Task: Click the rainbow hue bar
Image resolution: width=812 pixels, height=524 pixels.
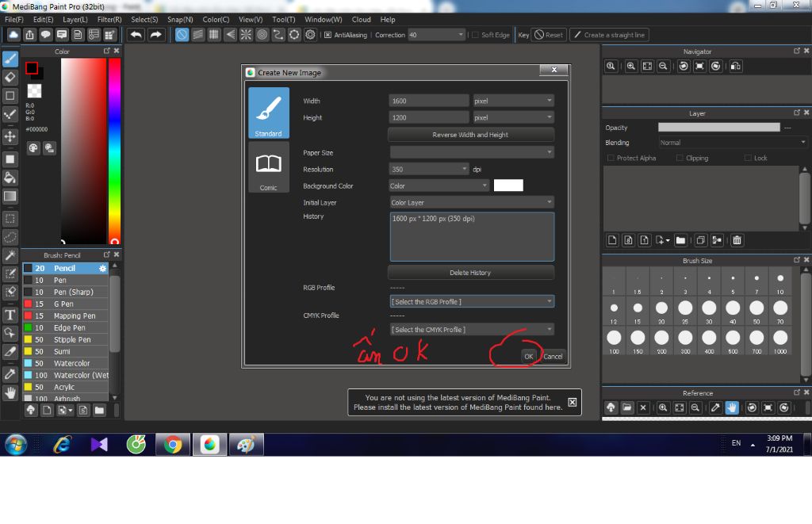Action: coord(114,150)
